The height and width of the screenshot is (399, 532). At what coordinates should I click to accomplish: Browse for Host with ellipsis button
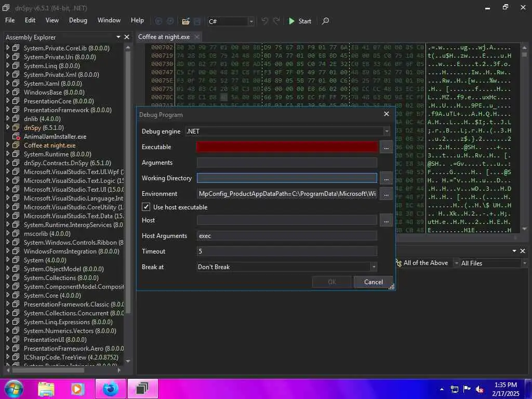pyautogui.click(x=386, y=220)
